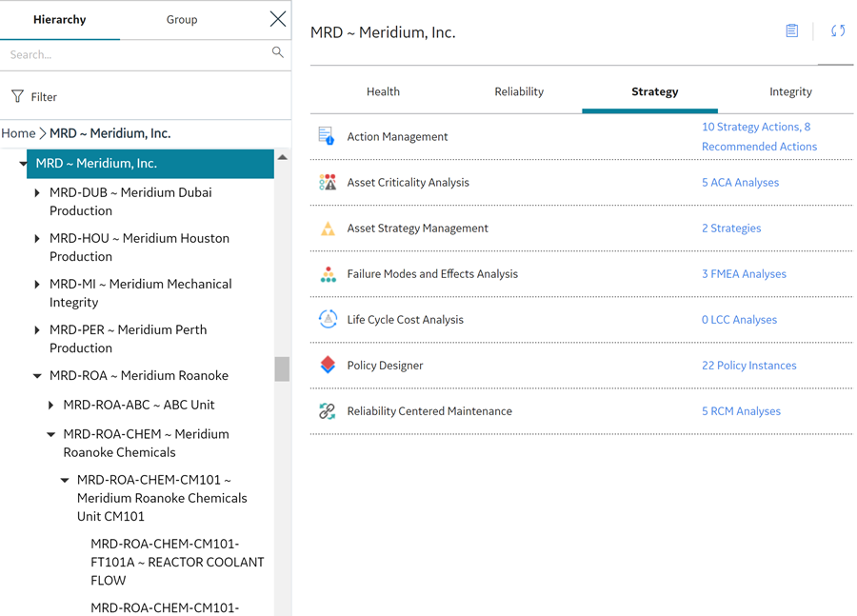Click the Filter button label

(44, 97)
